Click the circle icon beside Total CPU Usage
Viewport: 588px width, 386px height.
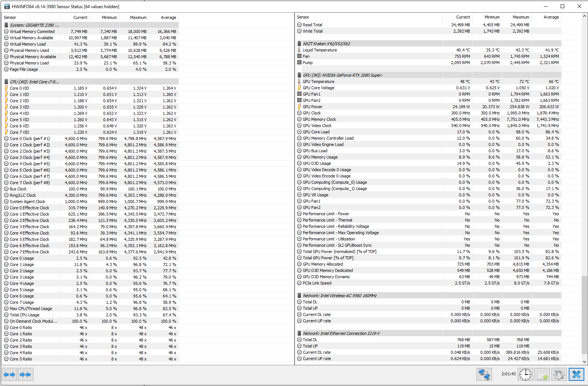6,315
